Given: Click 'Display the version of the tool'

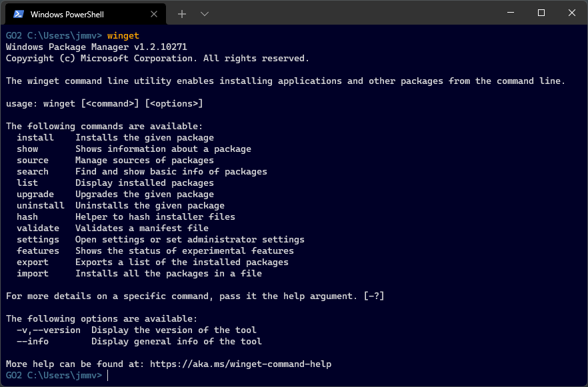Looking at the screenshot, I should click(x=173, y=330).
